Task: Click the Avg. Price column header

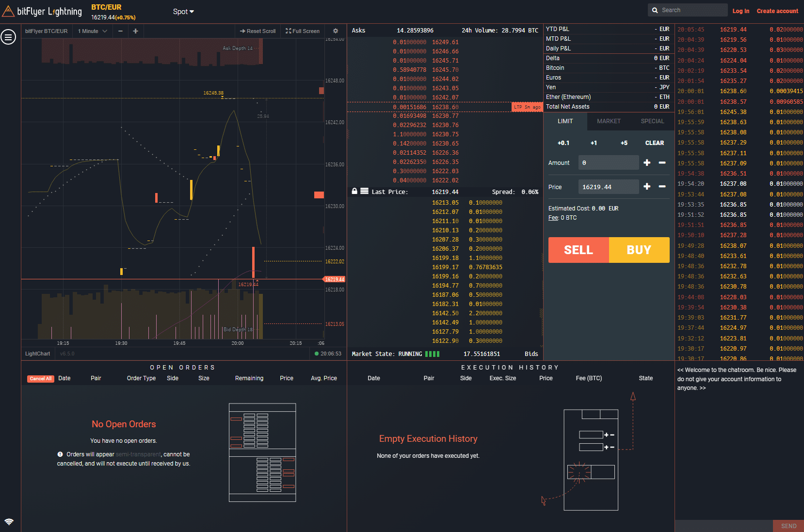Action: coord(324,378)
